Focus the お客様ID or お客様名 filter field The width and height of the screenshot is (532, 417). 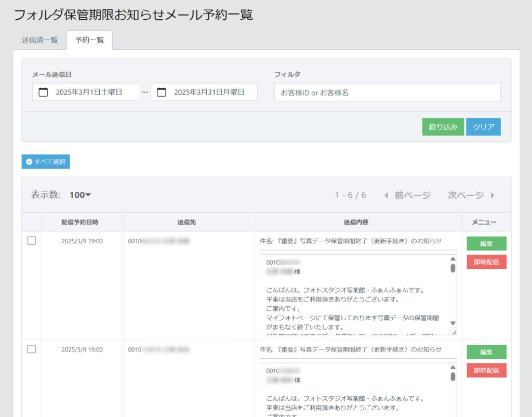tap(387, 93)
